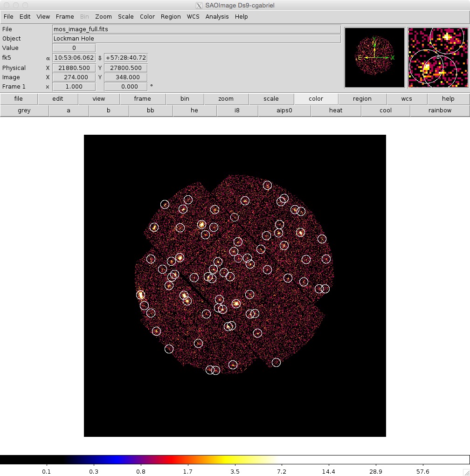The image size is (470, 476).
Task: Click the fk5 coordinate system label
Action: [x=7, y=58]
